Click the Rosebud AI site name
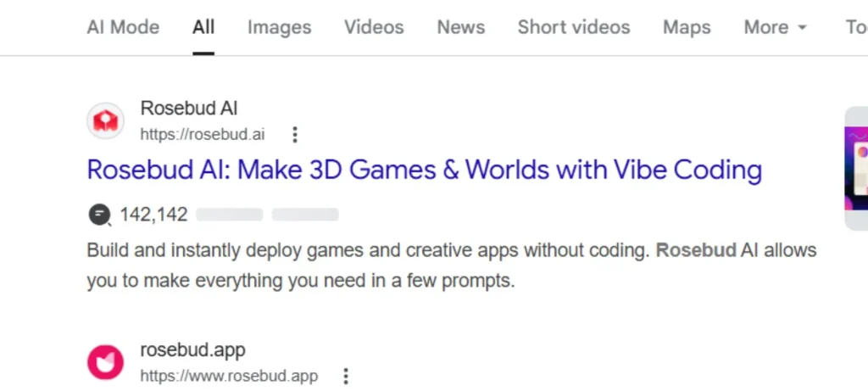This screenshot has width=868, height=391. coord(189,109)
